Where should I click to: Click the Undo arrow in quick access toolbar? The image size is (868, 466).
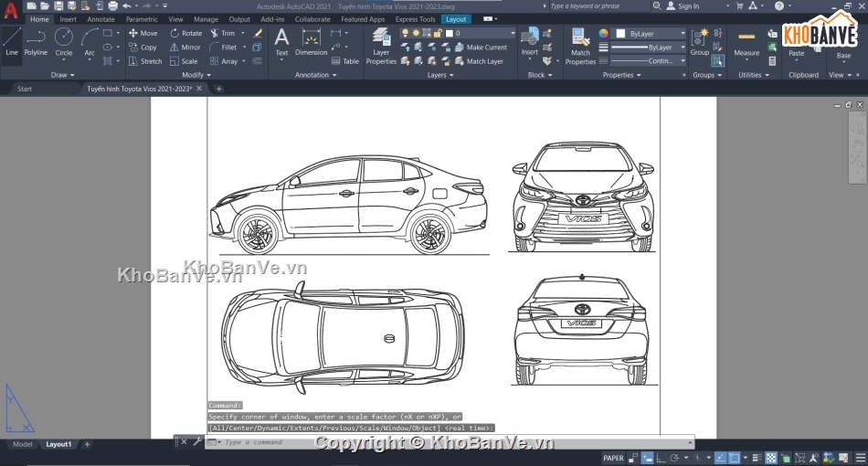[x=127, y=6]
